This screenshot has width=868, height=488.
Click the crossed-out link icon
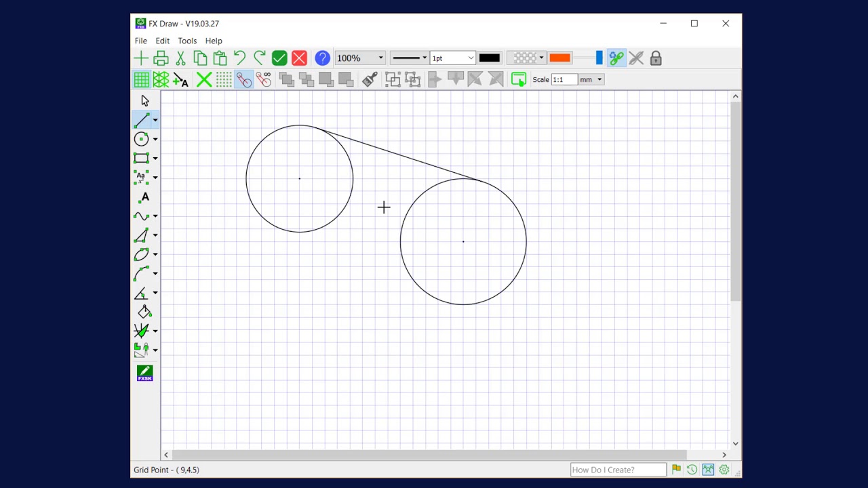pyautogui.click(x=636, y=58)
